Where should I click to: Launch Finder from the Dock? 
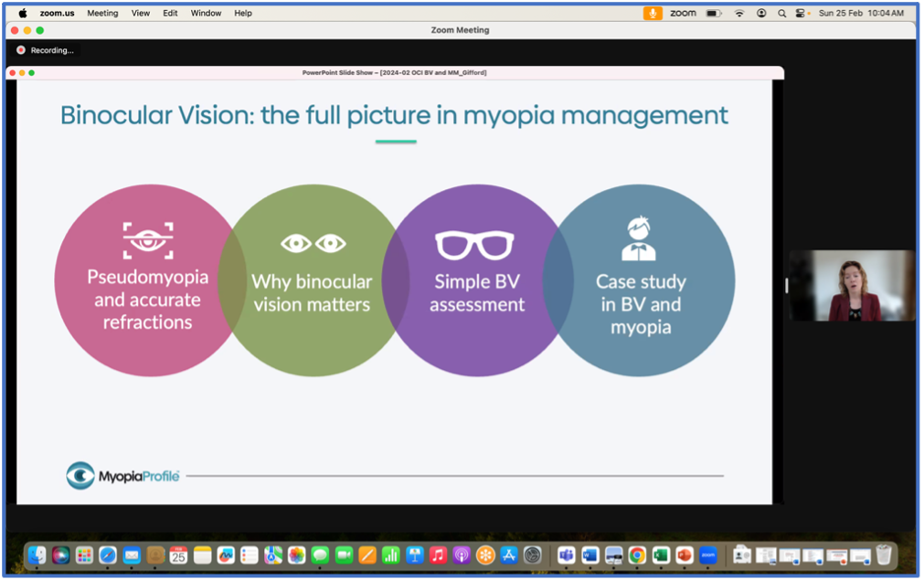point(37,554)
